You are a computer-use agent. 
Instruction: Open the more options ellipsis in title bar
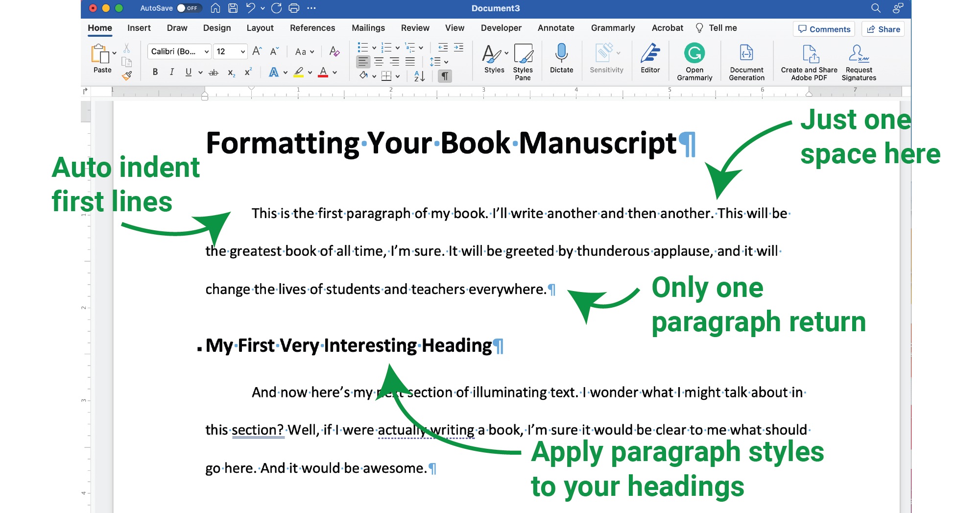311,8
